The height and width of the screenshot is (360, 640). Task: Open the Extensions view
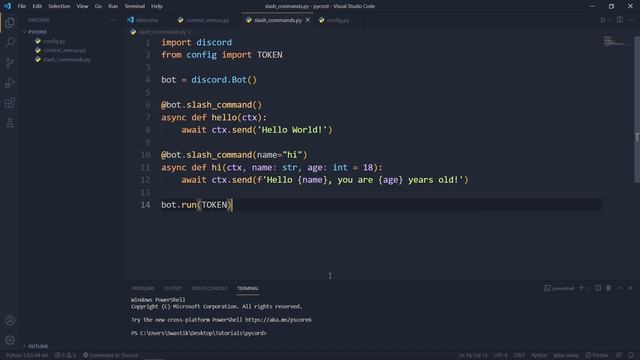pos(10,102)
